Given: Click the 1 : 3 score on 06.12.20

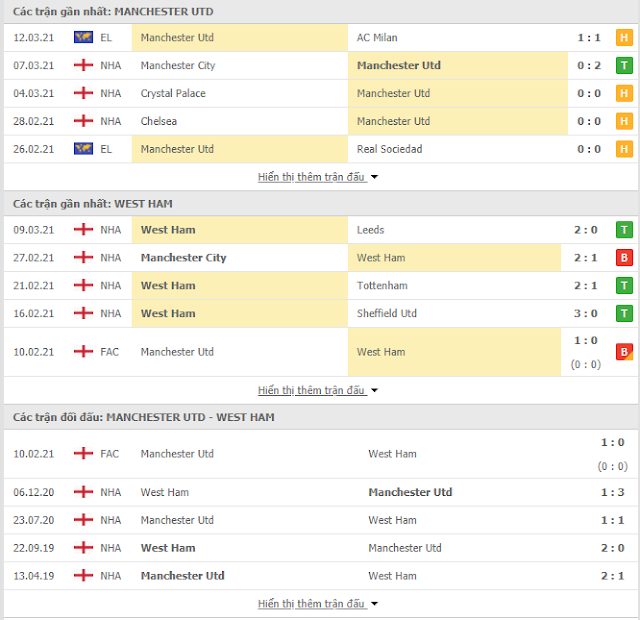Looking at the screenshot, I should (612, 492).
